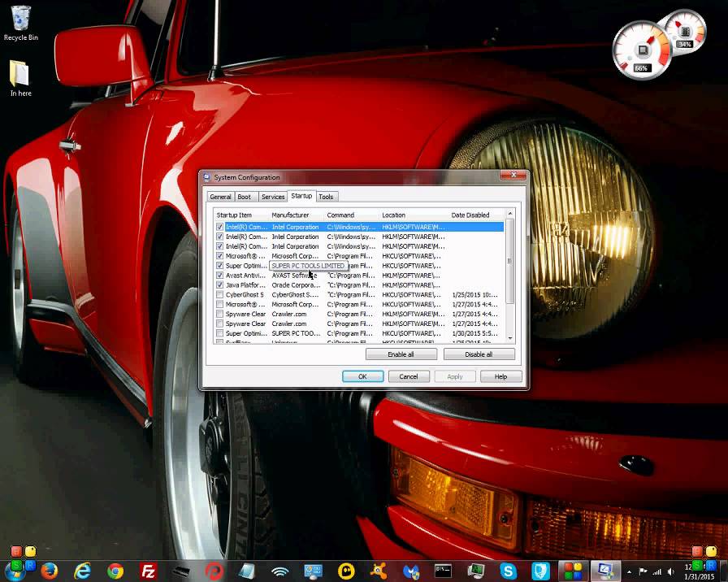This screenshot has height=582, width=728.
Task: Open network signal icon in tray
Action: 657,571
